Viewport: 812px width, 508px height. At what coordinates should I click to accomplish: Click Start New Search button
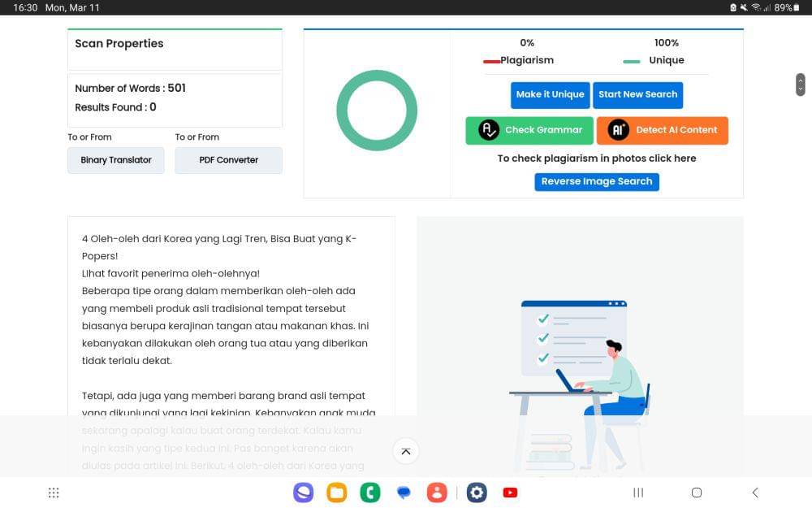point(637,95)
